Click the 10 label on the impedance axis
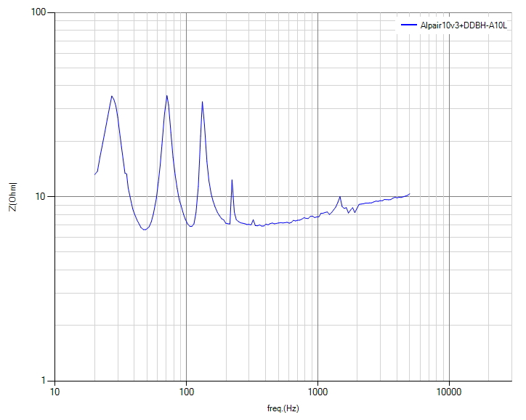This screenshot has width=526, height=420. pyautogui.click(x=40, y=197)
